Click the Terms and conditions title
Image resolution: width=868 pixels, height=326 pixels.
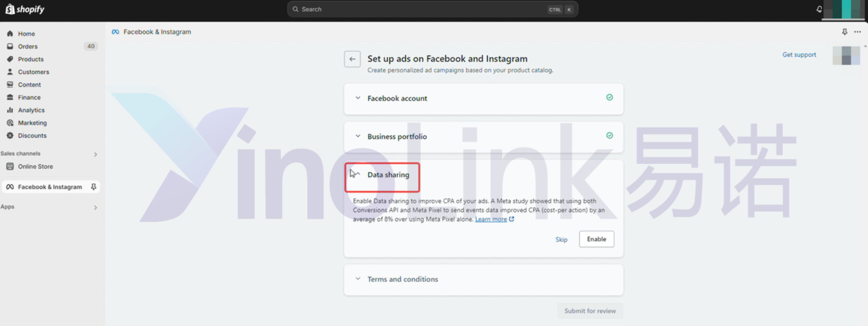coord(403,279)
